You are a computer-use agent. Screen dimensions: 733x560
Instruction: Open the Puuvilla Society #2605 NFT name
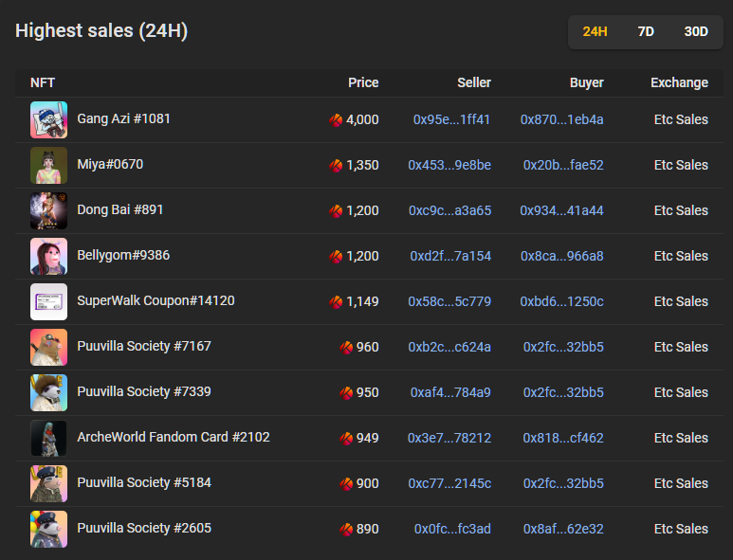(144, 528)
